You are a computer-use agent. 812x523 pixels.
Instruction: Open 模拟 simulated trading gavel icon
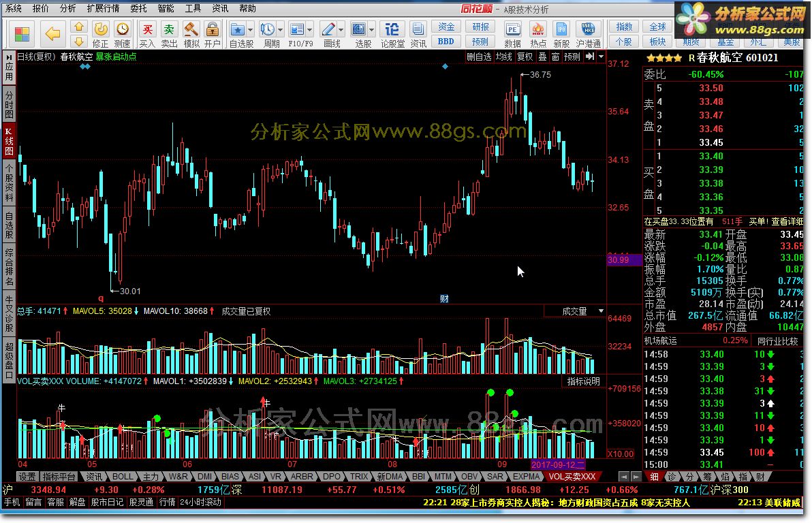point(191,34)
